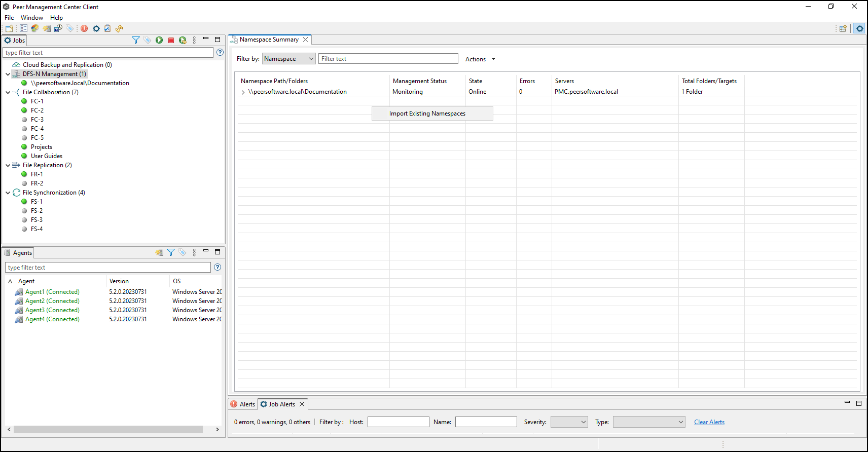This screenshot has height=452, width=868.
Task: Click the Clear Alerts link
Action: point(709,422)
